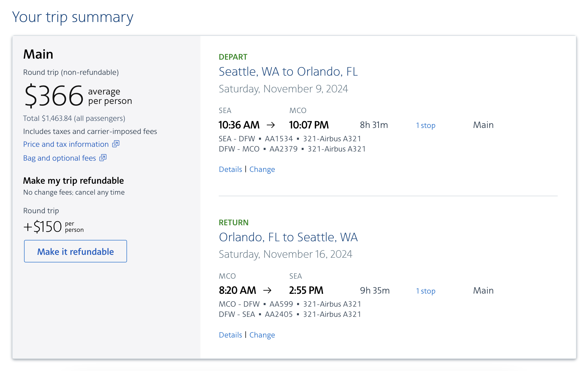The height and width of the screenshot is (371, 588).
Task: Open the Bag and optional fees link
Action: pyautogui.click(x=60, y=158)
